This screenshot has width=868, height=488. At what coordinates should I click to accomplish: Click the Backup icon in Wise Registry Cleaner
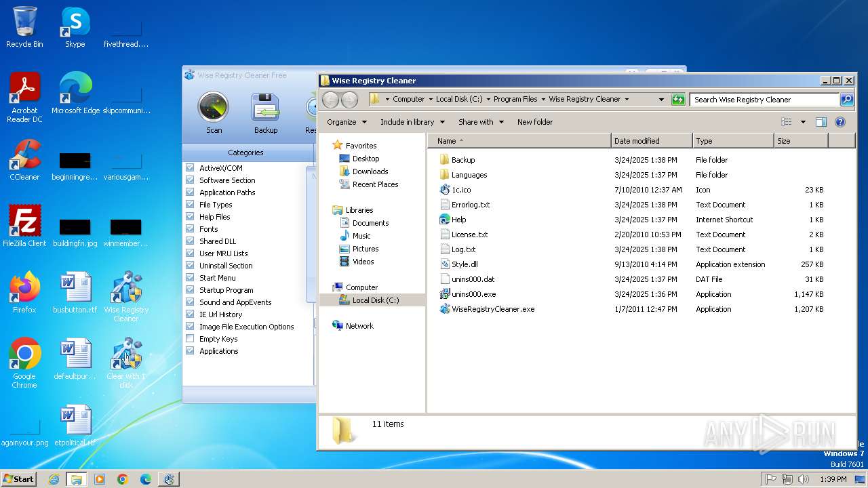pyautogui.click(x=266, y=108)
